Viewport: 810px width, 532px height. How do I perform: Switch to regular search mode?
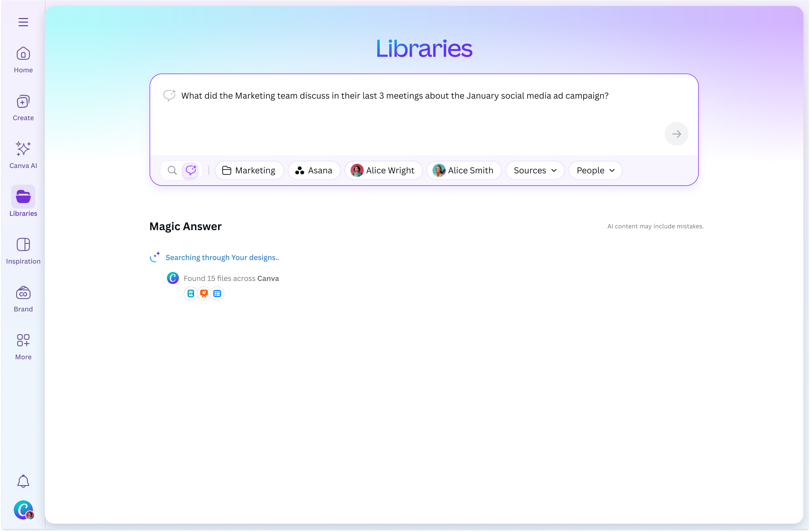click(x=172, y=170)
